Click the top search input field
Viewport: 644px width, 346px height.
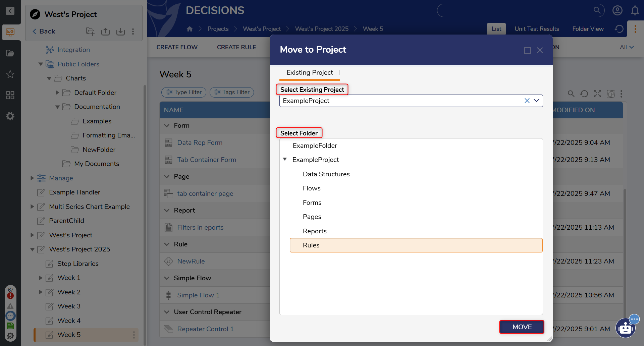click(515, 11)
